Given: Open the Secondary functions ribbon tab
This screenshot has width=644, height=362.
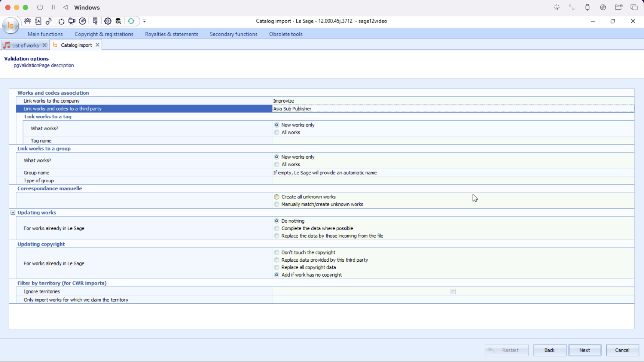Looking at the screenshot, I should pos(233,34).
